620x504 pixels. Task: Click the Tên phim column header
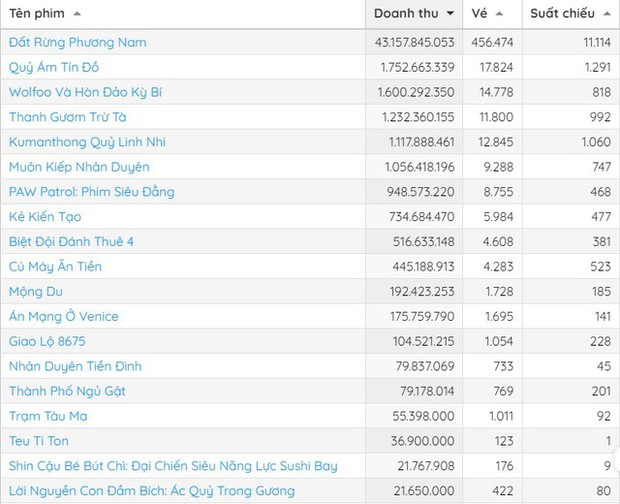(x=37, y=14)
